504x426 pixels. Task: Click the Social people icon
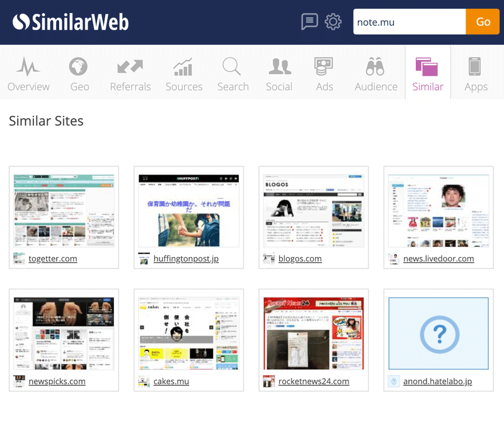(280, 67)
